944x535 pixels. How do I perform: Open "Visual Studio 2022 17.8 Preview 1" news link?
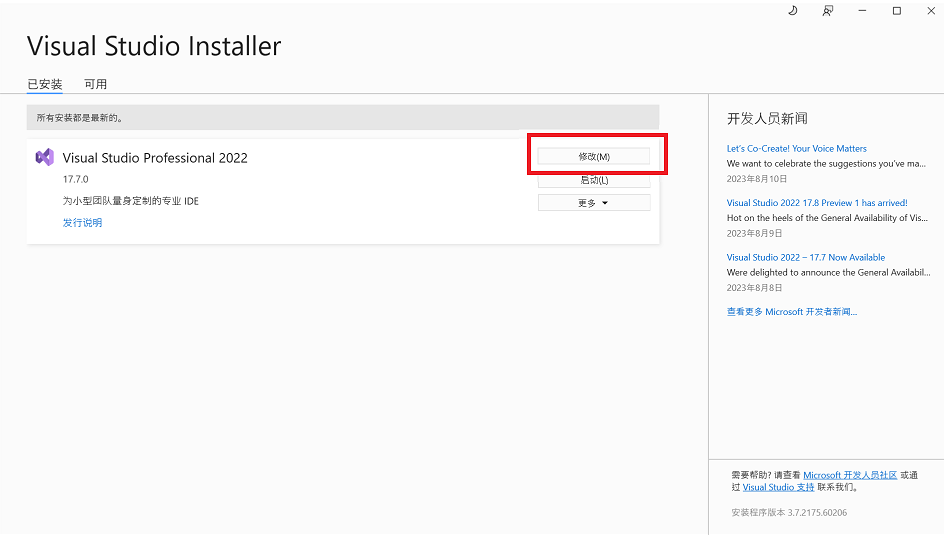pos(817,203)
